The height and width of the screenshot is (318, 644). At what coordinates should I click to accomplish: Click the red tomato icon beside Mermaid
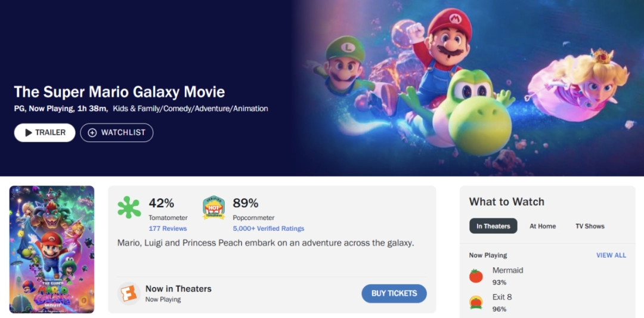click(x=476, y=276)
